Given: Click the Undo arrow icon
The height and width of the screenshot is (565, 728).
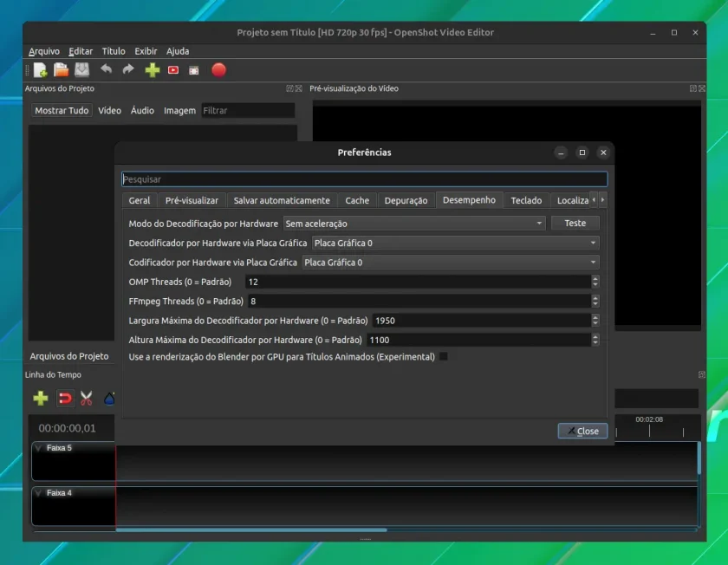Looking at the screenshot, I should (106, 69).
